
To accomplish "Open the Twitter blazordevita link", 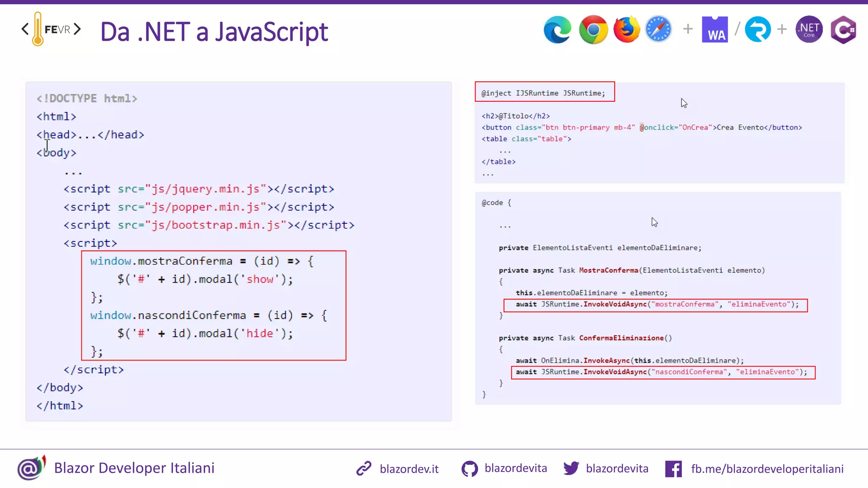I will coord(617,468).
